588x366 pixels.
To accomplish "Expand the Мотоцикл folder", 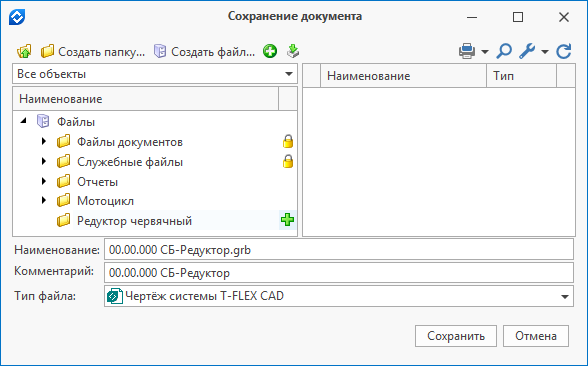I will tap(44, 200).
